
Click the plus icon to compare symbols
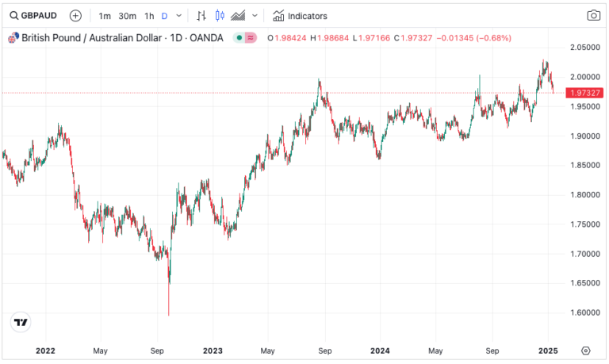(75, 16)
